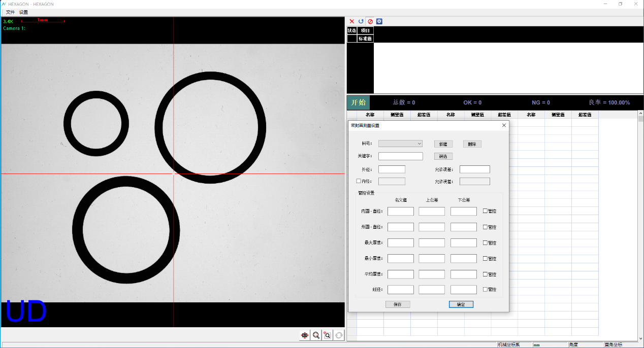The width and height of the screenshot is (644, 348).
Task: Click the blue refresh arrow icon
Action: 361,21
